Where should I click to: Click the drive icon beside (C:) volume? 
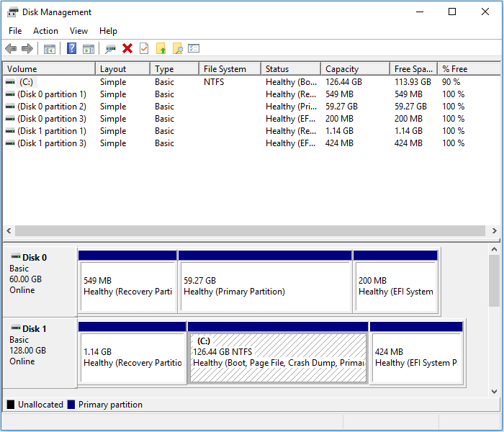pyautogui.click(x=10, y=82)
